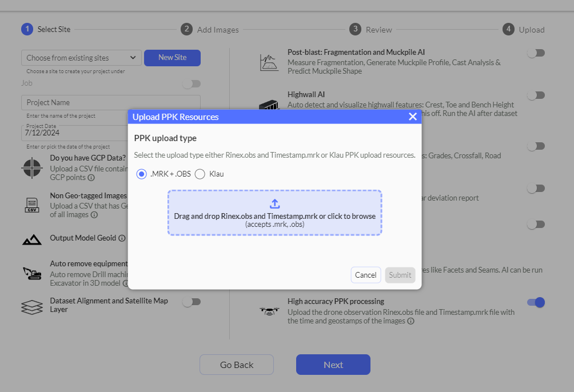This screenshot has height=392, width=574.
Task: Click the New Site button
Action: (x=172, y=58)
